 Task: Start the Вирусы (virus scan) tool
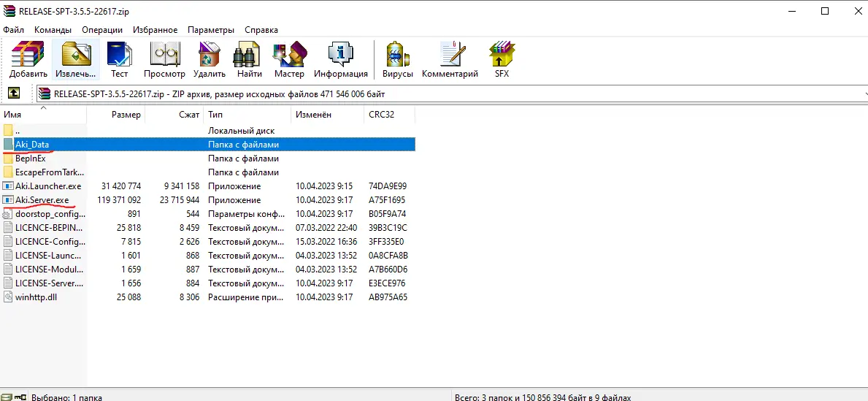(397, 60)
